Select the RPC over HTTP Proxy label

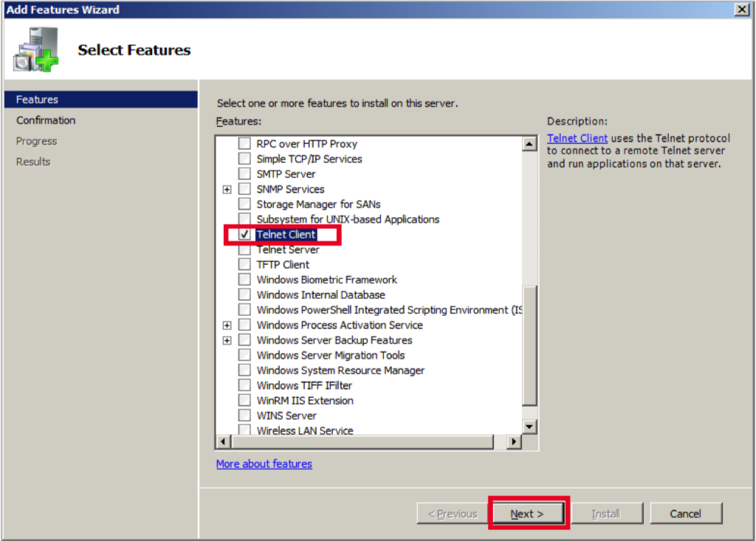pos(307,144)
